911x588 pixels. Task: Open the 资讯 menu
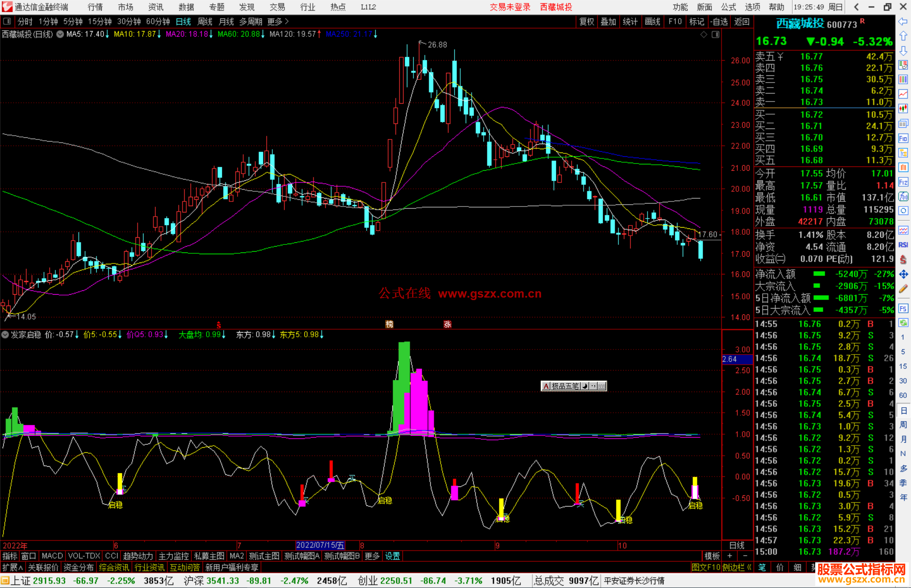[x=156, y=7]
